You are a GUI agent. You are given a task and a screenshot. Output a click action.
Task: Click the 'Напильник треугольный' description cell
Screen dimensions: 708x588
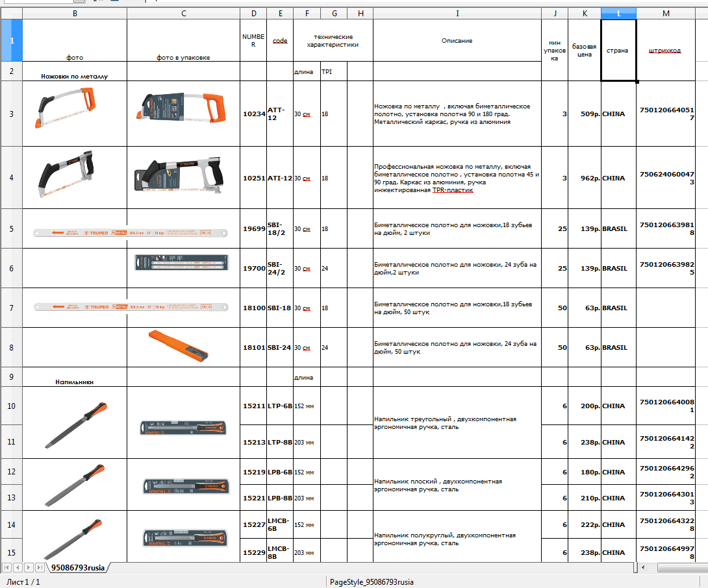[x=457, y=423]
